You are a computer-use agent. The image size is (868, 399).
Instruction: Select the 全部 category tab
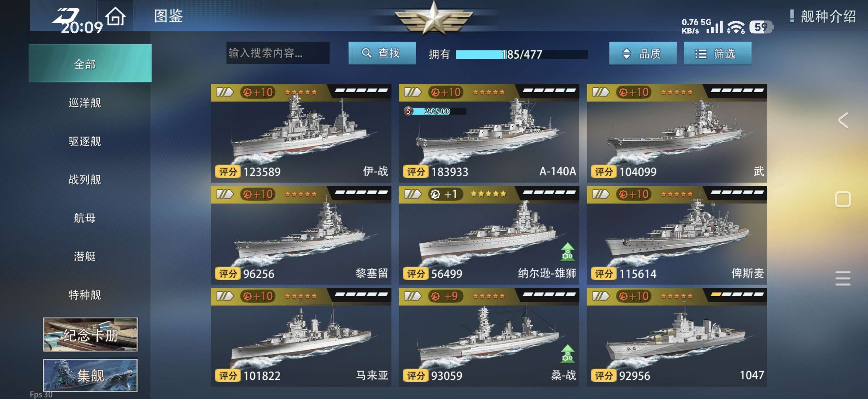coord(90,63)
